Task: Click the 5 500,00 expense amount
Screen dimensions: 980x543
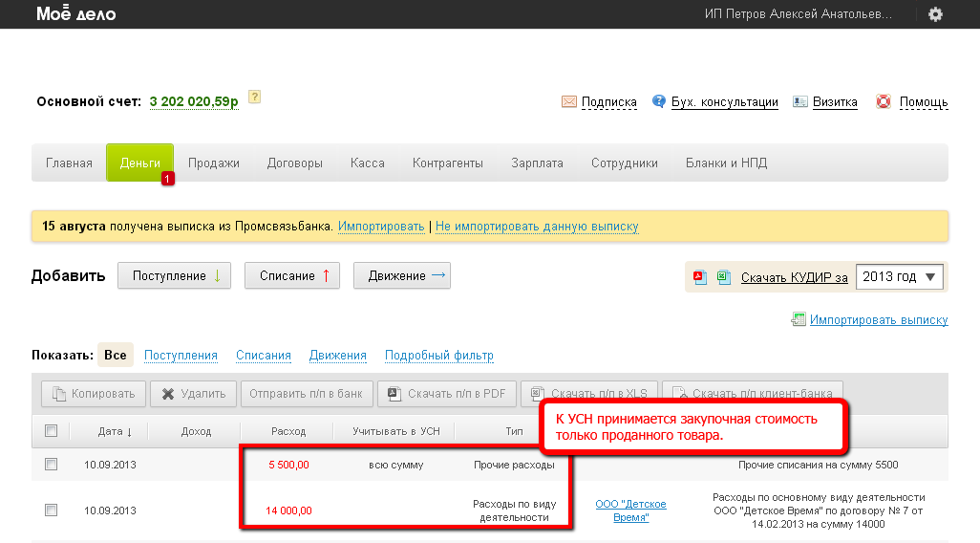Action: tap(288, 465)
